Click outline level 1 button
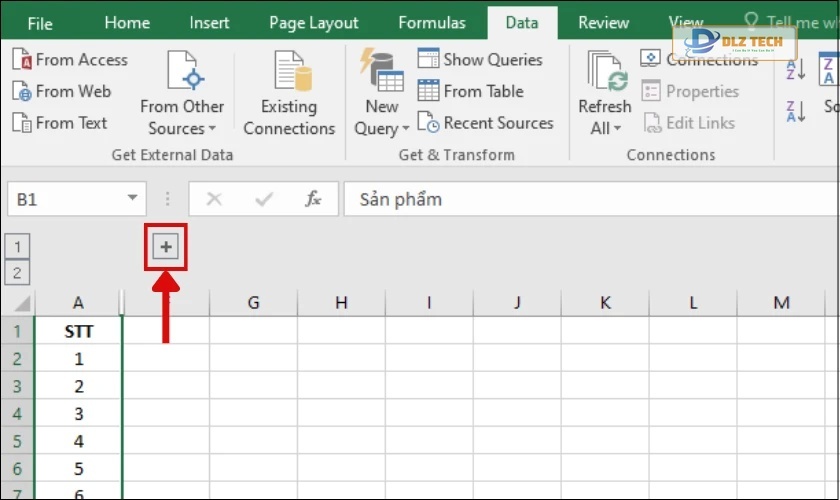The height and width of the screenshot is (500, 840). point(18,247)
